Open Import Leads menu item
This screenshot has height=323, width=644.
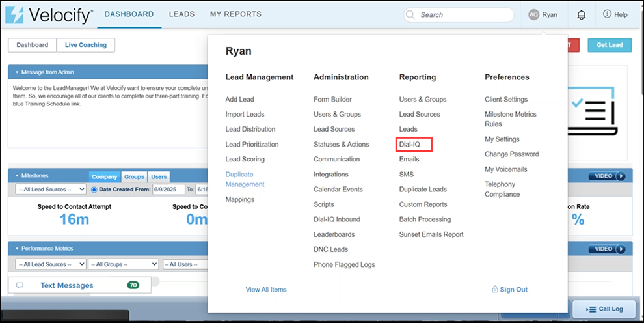coord(245,114)
